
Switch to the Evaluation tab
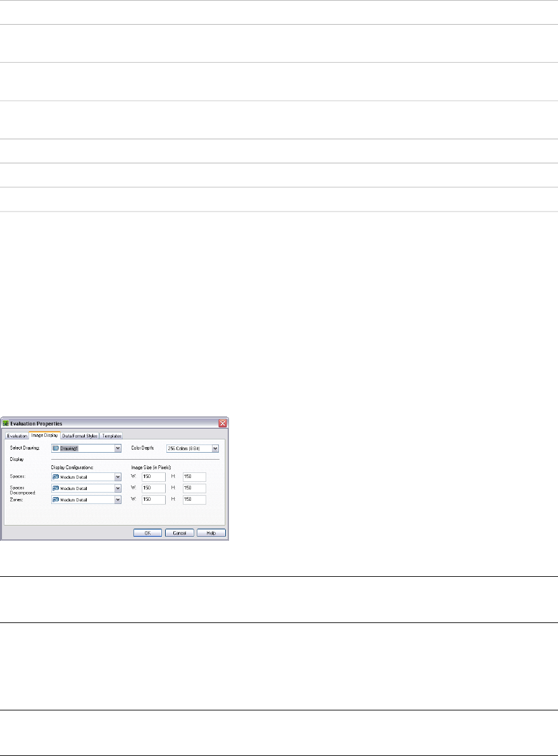17,436
